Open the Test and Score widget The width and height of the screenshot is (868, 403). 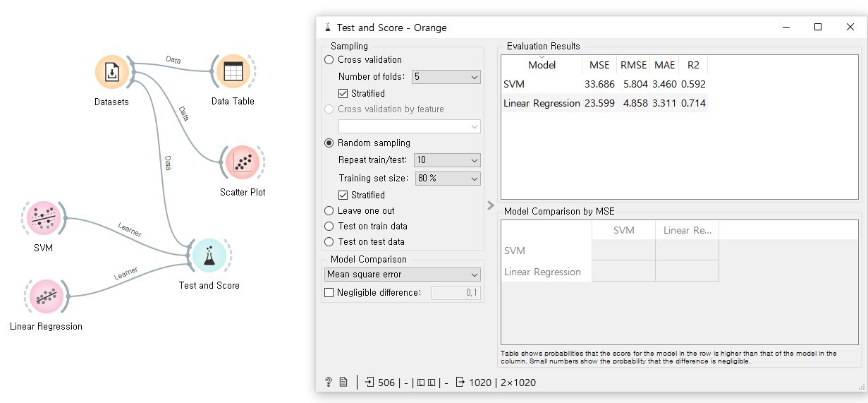click(209, 255)
